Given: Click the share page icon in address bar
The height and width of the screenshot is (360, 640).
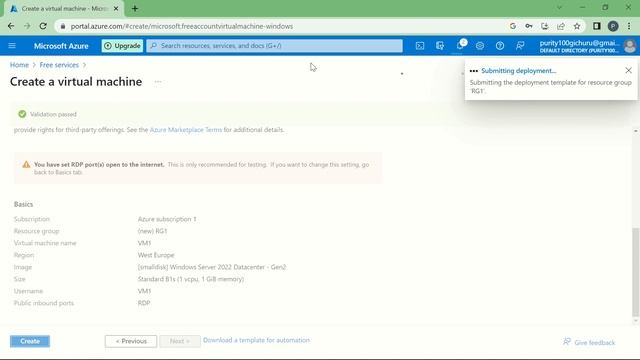Looking at the screenshot, I should coord(561,26).
